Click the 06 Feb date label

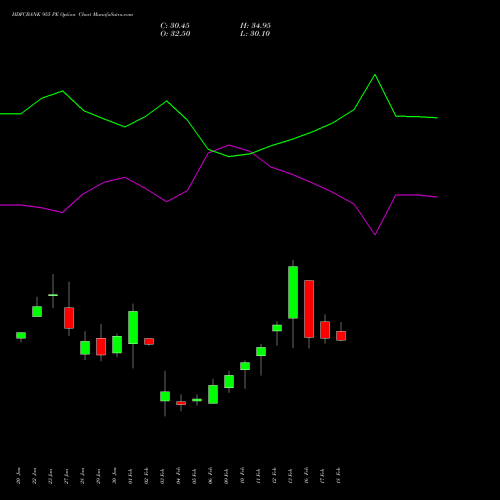[x=211, y=476]
